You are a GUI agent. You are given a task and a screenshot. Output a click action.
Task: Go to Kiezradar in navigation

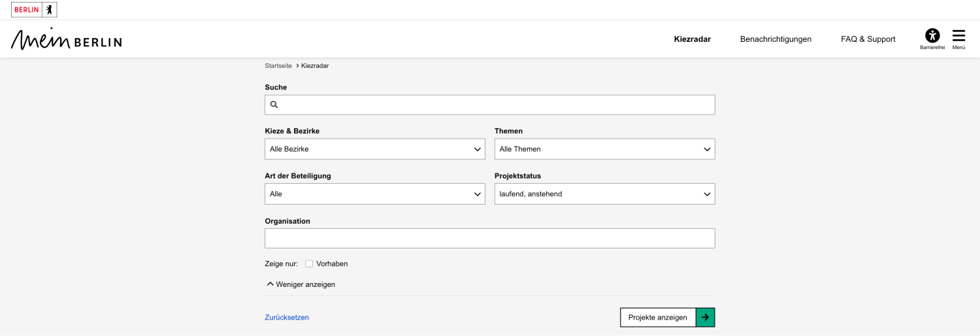[692, 39]
